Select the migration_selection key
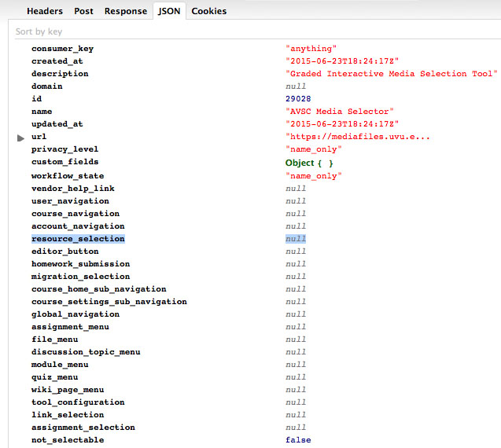Screen dimensions: 501x448 tap(80, 277)
